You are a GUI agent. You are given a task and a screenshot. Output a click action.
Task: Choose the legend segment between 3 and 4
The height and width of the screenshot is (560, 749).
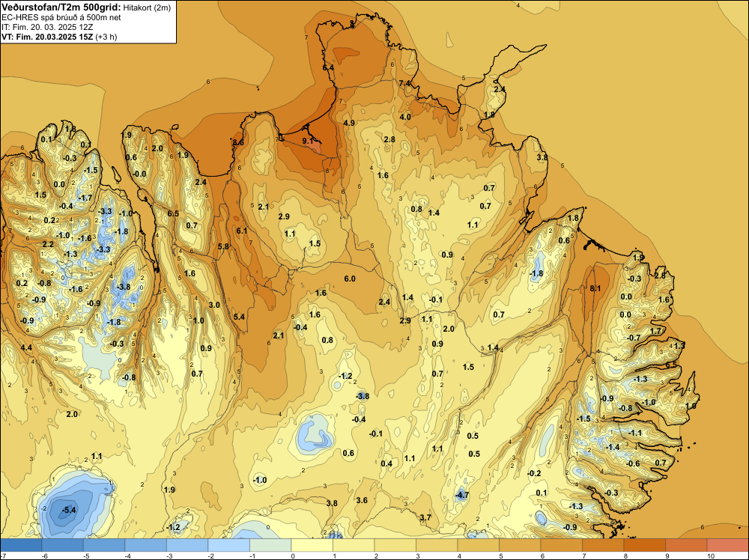(437, 545)
